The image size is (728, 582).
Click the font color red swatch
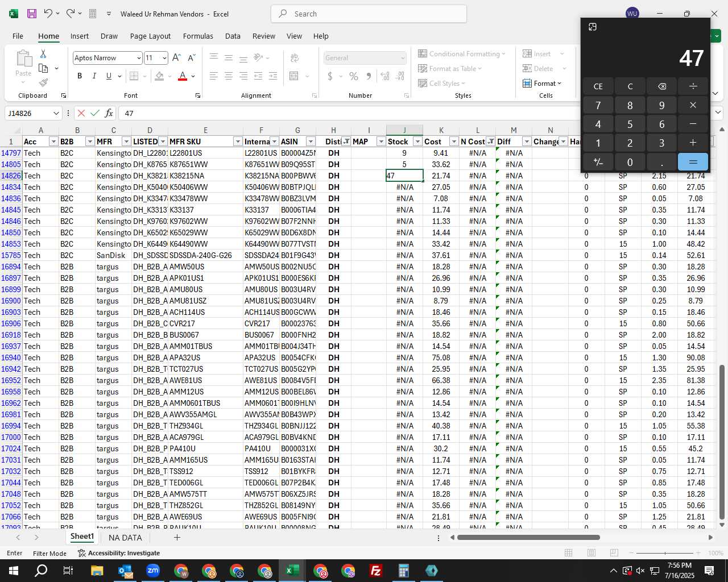pos(183,76)
